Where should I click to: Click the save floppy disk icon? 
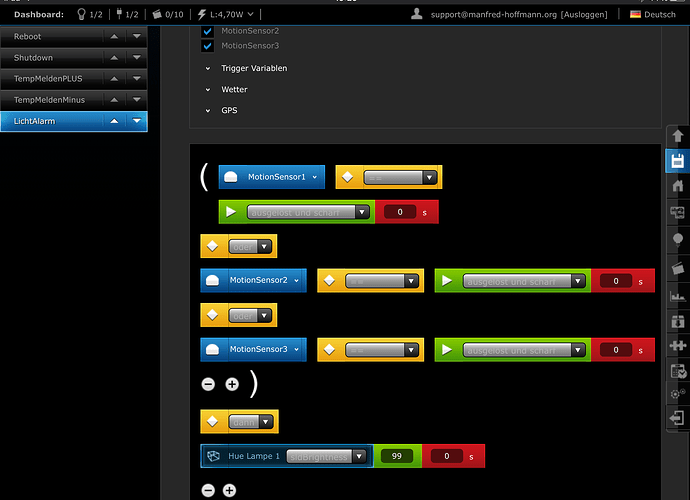(677, 161)
